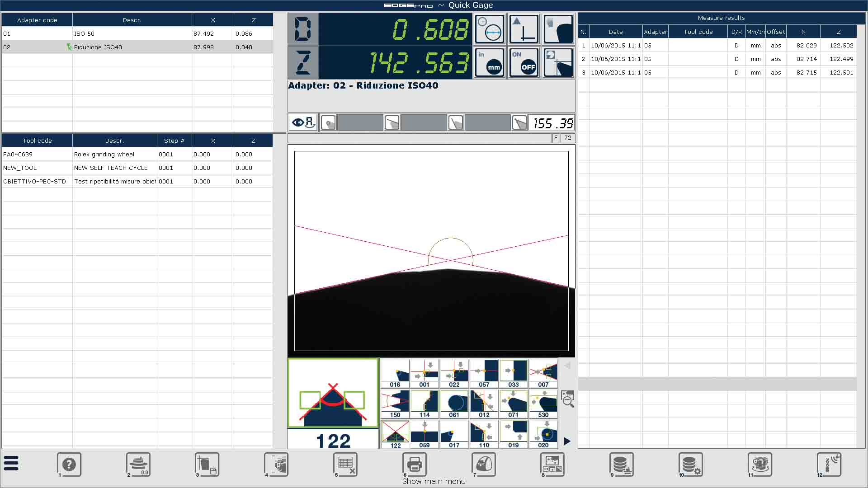Click the printer icon in bottom toolbar
Viewport: 868px width, 488px height.
pyautogui.click(x=415, y=465)
